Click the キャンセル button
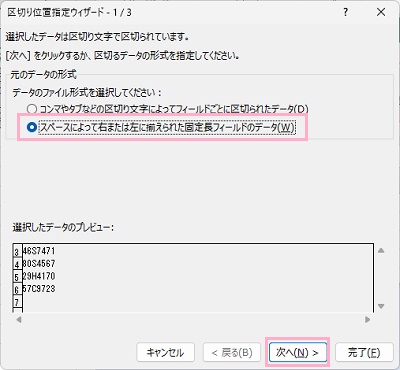Viewport: 400px width, 370px height. pos(165,352)
